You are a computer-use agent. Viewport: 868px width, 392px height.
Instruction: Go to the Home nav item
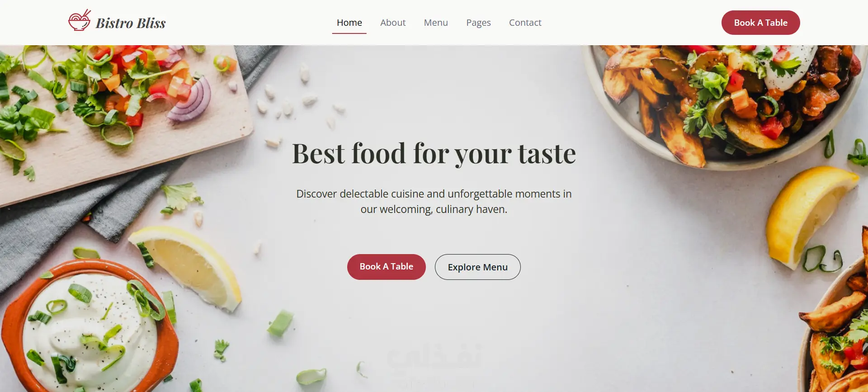349,23
